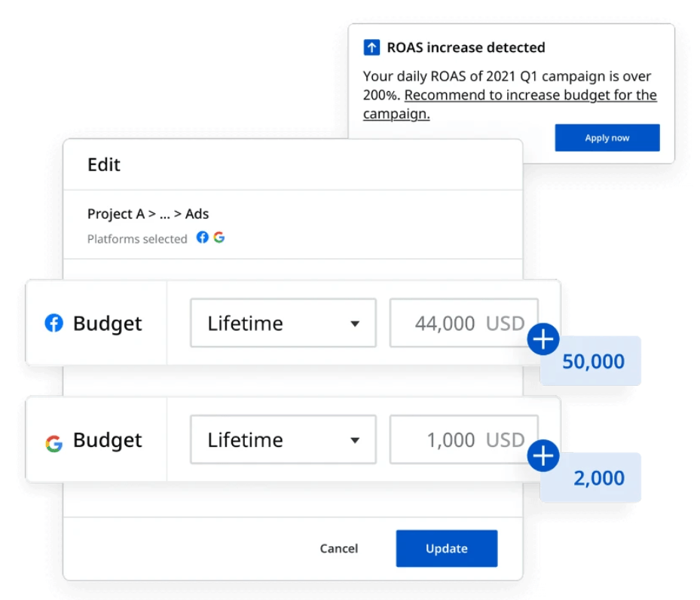This screenshot has width=700, height=600.
Task: Click the Google icon beside the second Budget row
Action: pyautogui.click(x=53, y=439)
